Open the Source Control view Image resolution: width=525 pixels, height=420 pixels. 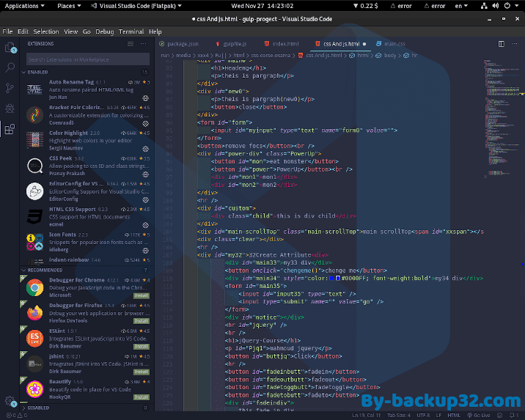click(10, 88)
